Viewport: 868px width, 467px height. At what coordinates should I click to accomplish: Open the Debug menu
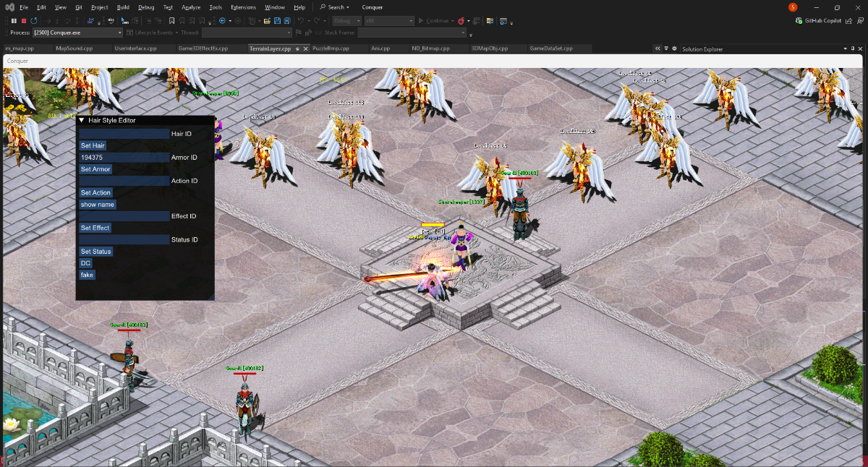pos(145,7)
